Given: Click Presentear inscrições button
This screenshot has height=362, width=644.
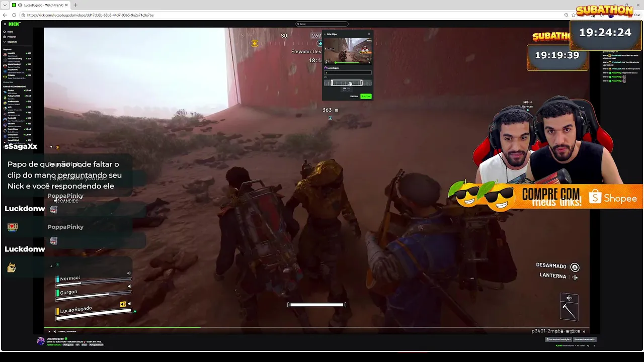Looking at the screenshot, I should click(558, 339).
